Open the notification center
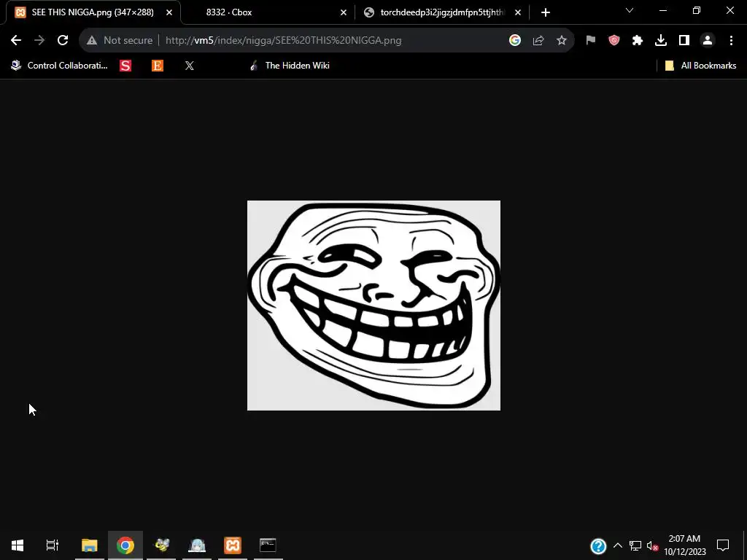 point(723,545)
